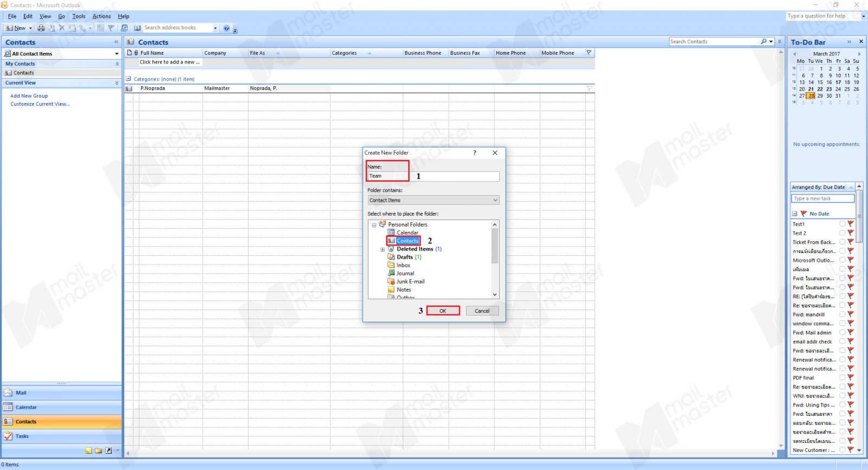This screenshot has height=470, width=868.
Task: Open the New button dropdown arrow
Action: [30, 28]
